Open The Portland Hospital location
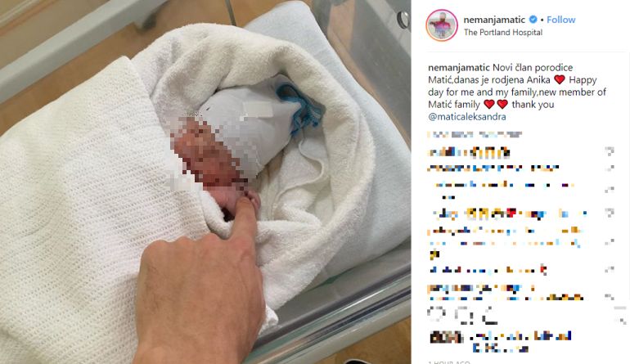The height and width of the screenshot is (364, 630). click(x=503, y=32)
